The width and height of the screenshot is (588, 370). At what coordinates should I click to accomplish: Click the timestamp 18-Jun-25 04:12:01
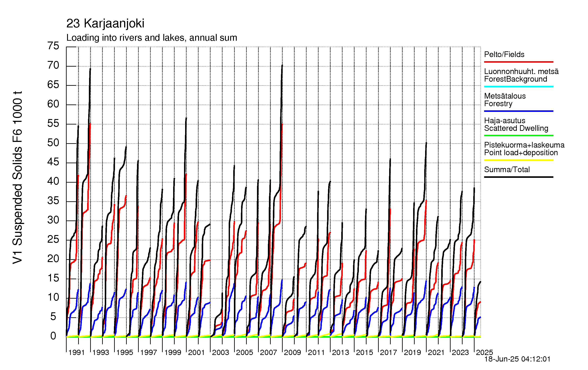pos(517,359)
